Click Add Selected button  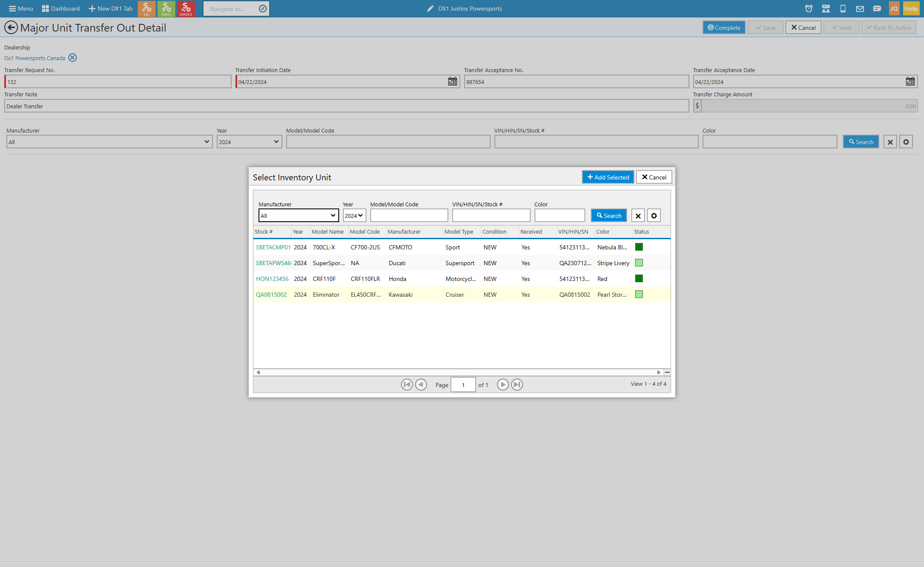(x=608, y=177)
